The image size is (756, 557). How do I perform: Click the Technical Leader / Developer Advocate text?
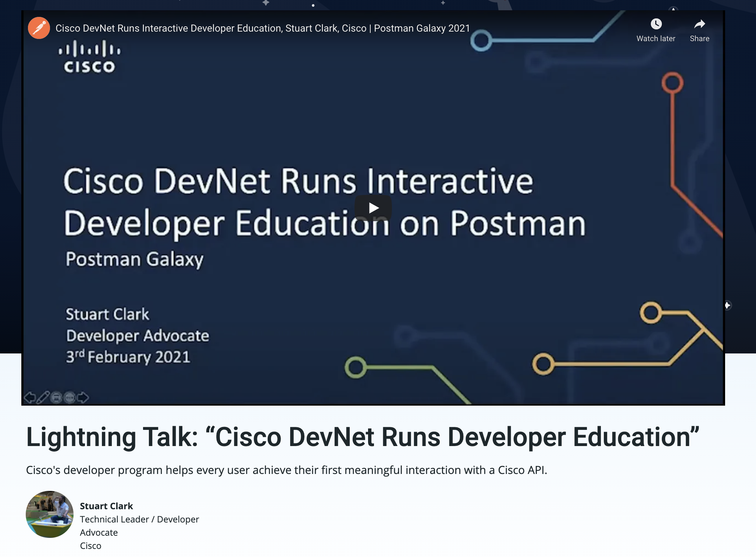point(139,520)
